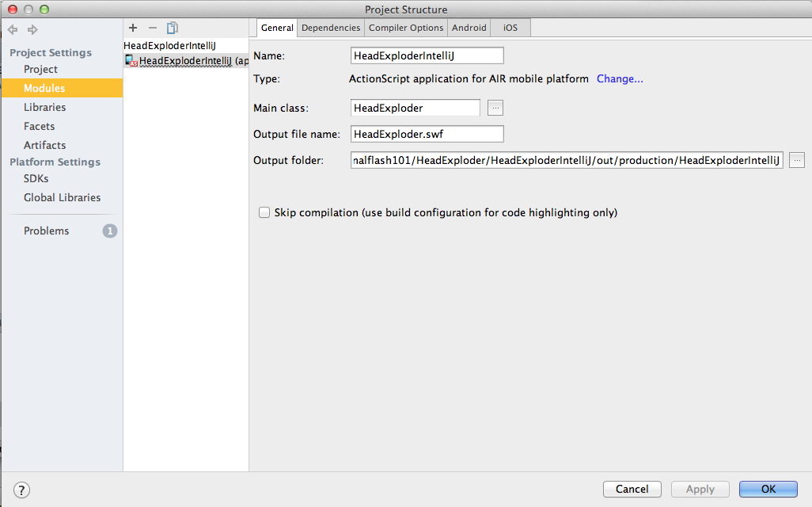This screenshot has height=507, width=812.
Task: Click the Main class input field
Action: [415, 108]
